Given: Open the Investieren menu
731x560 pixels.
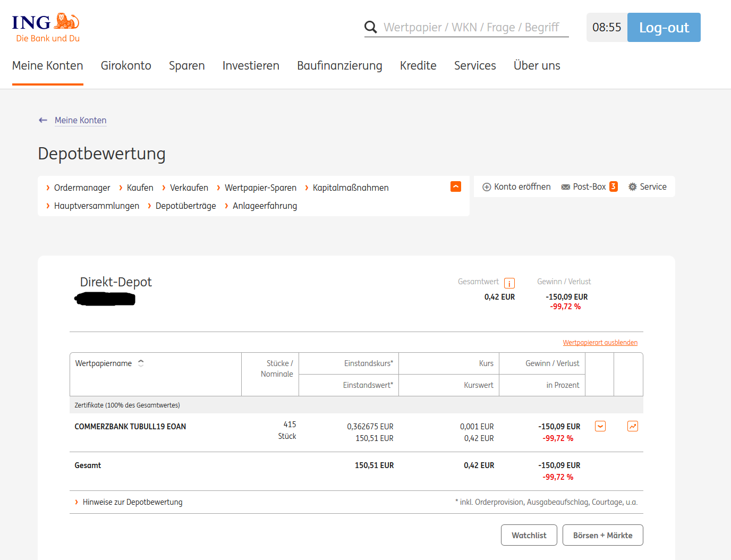Looking at the screenshot, I should tap(251, 66).
